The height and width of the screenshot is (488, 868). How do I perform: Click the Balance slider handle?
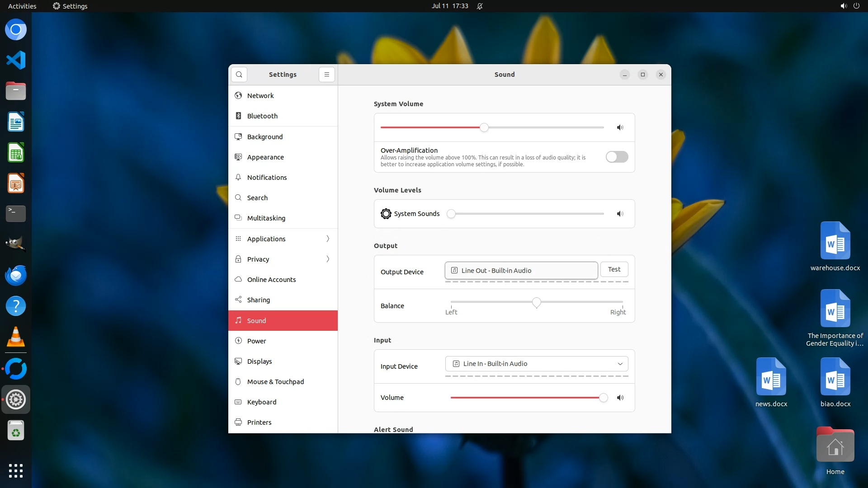point(536,302)
